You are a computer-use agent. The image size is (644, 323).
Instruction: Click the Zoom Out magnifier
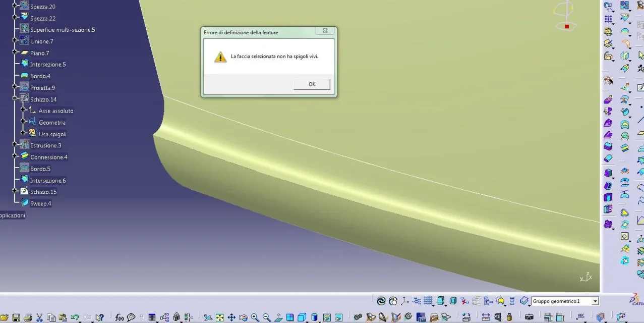coord(266,317)
